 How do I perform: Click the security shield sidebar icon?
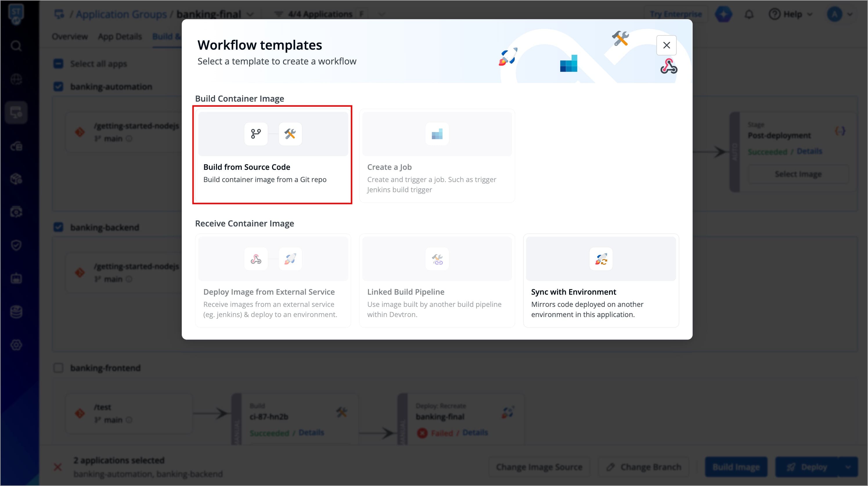pyautogui.click(x=16, y=245)
